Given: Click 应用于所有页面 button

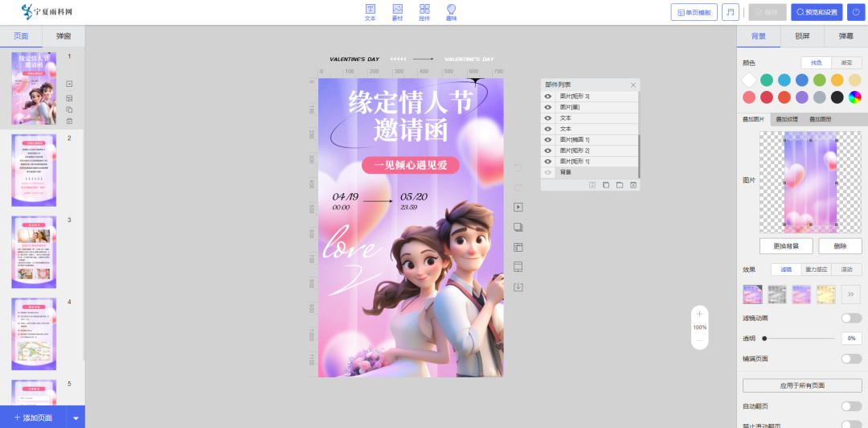Looking at the screenshot, I should point(802,385).
